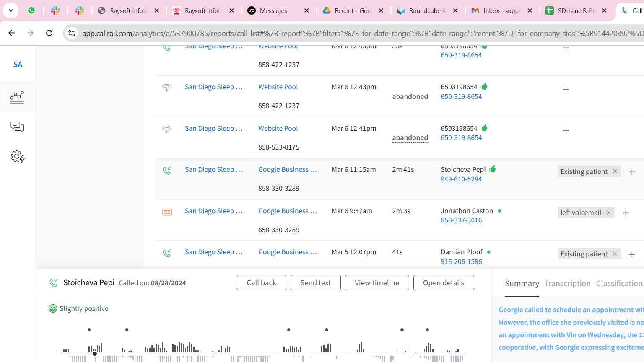Click thumbs-up icon in Mar 6 12:41pm row
Image resolution: width=644 pixels, height=362 pixels.
[484, 128]
